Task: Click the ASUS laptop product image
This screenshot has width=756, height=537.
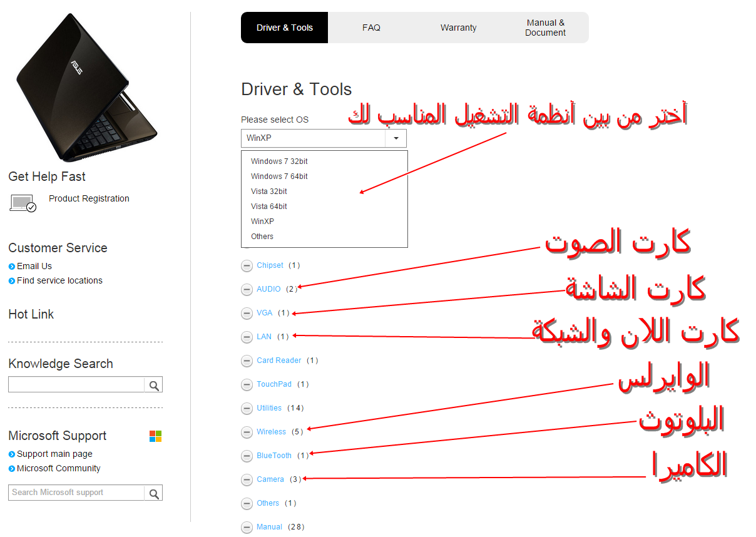Action: [x=86, y=88]
